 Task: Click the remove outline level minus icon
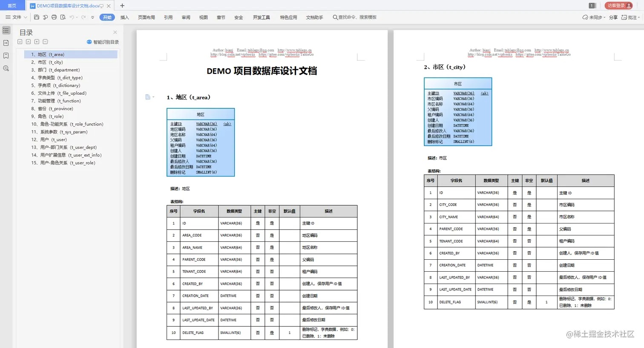(x=45, y=42)
